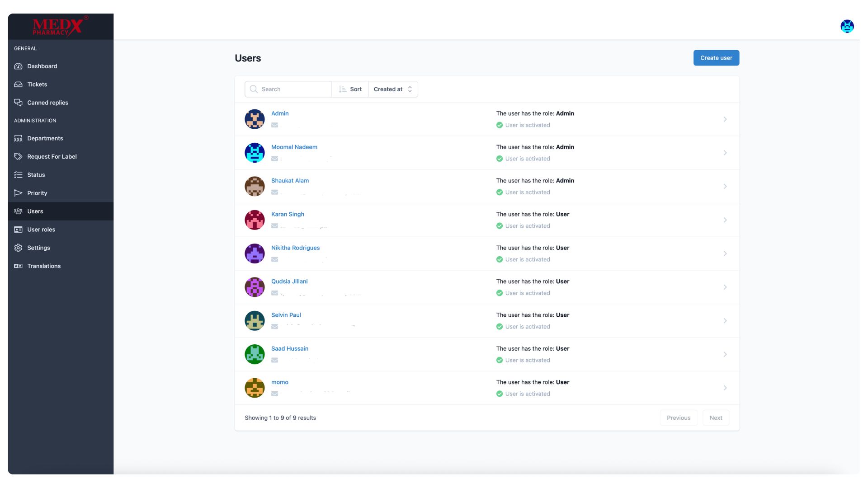The height and width of the screenshot is (488, 868).
Task: Click Shaukat Alam's avatar
Action: tap(255, 186)
